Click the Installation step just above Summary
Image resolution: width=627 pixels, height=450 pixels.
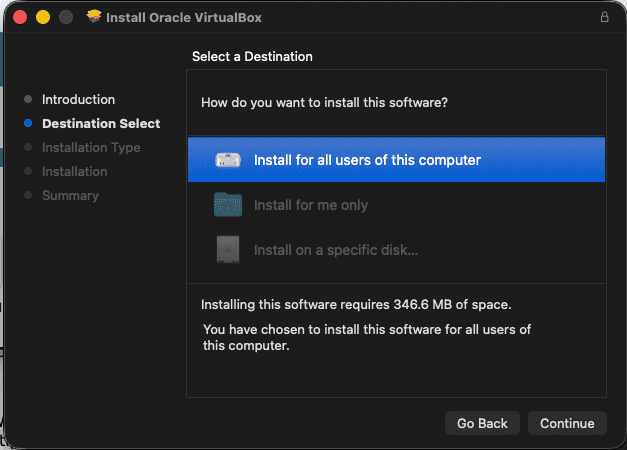(x=74, y=172)
